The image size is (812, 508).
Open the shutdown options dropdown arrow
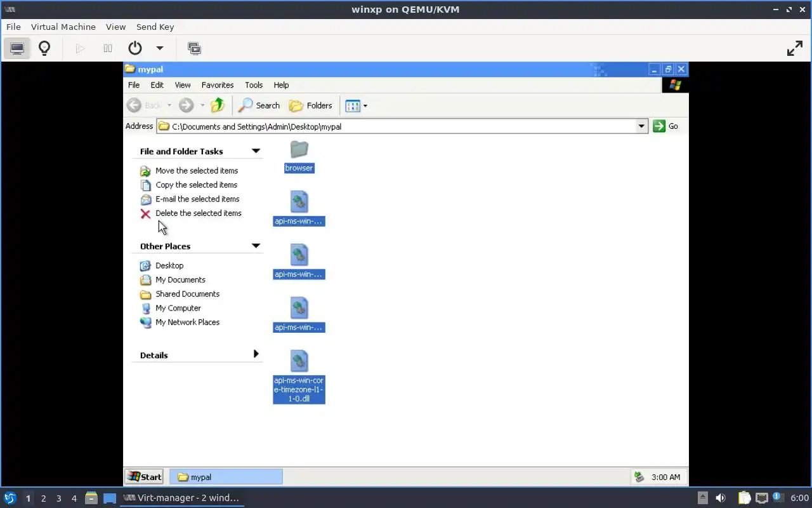pos(160,48)
